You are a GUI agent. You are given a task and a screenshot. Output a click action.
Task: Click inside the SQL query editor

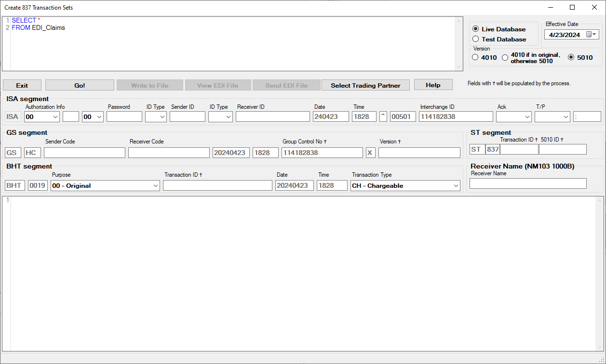[x=233, y=44]
